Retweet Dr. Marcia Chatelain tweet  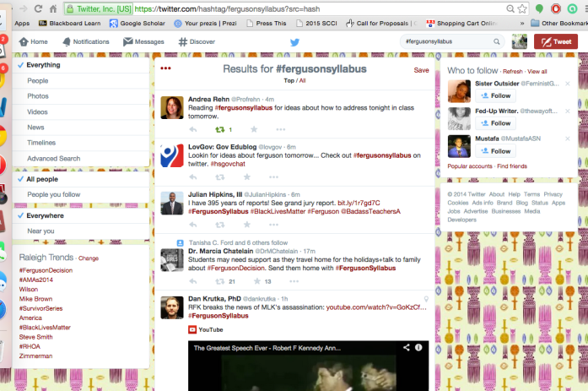click(220, 281)
